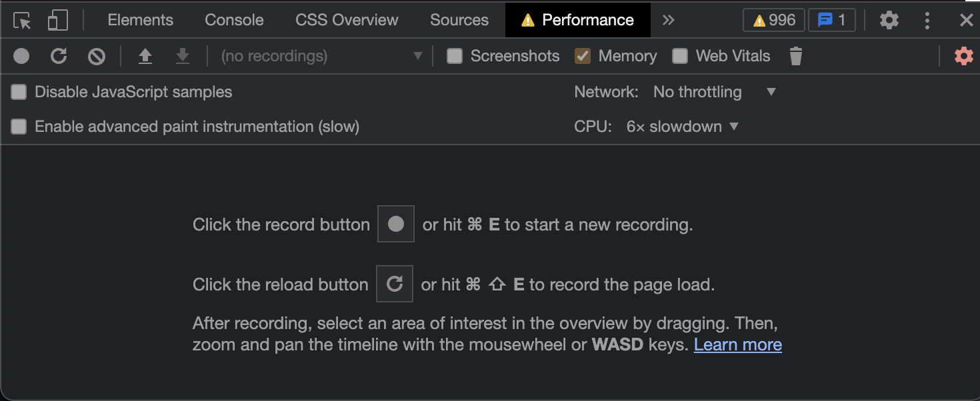Expand the (no recordings) selector
This screenshot has width=980, height=401.
[321, 56]
